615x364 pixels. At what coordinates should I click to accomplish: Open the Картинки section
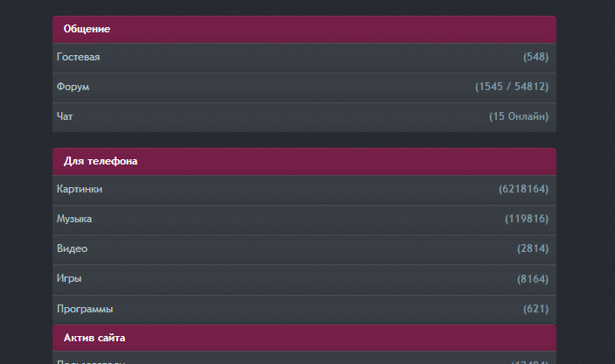80,189
